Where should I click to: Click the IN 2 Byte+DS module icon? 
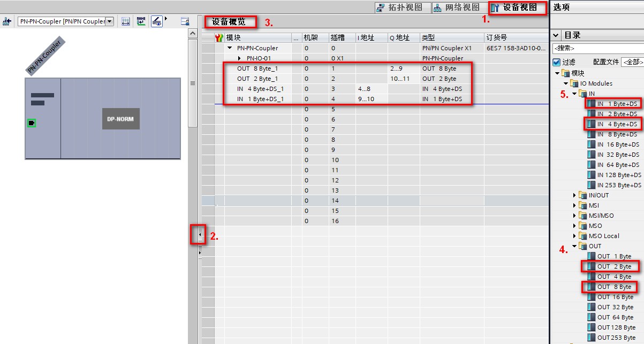(x=591, y=114)
